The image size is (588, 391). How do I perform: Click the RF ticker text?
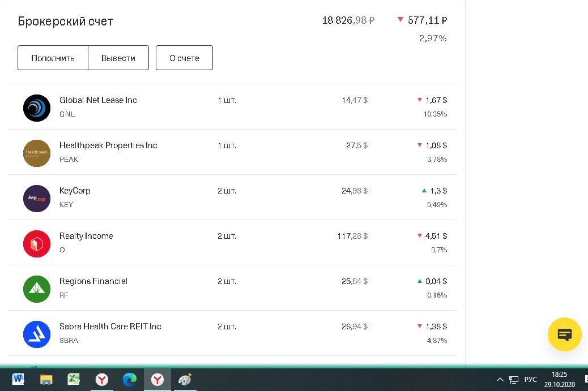(64, 295)
